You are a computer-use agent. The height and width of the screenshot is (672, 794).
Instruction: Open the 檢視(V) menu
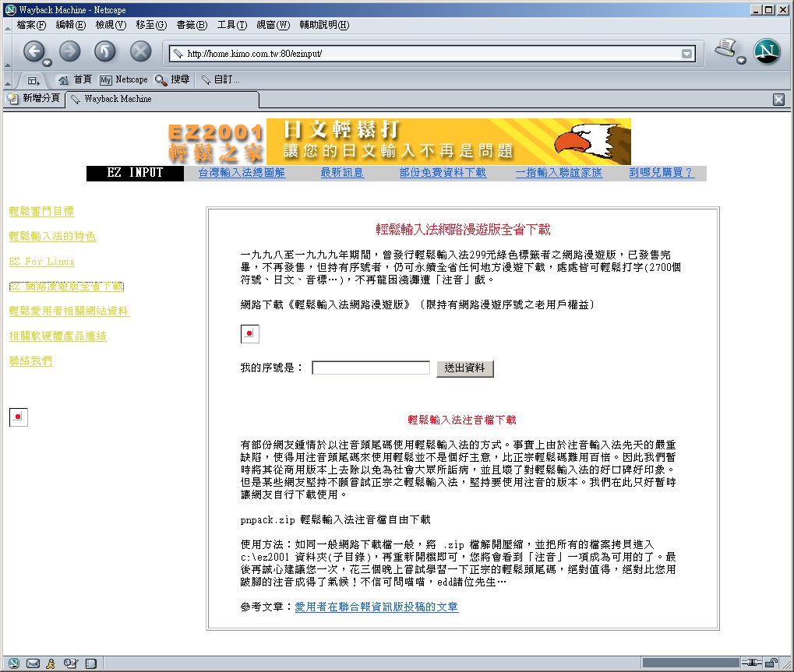[x=111, y=25]
